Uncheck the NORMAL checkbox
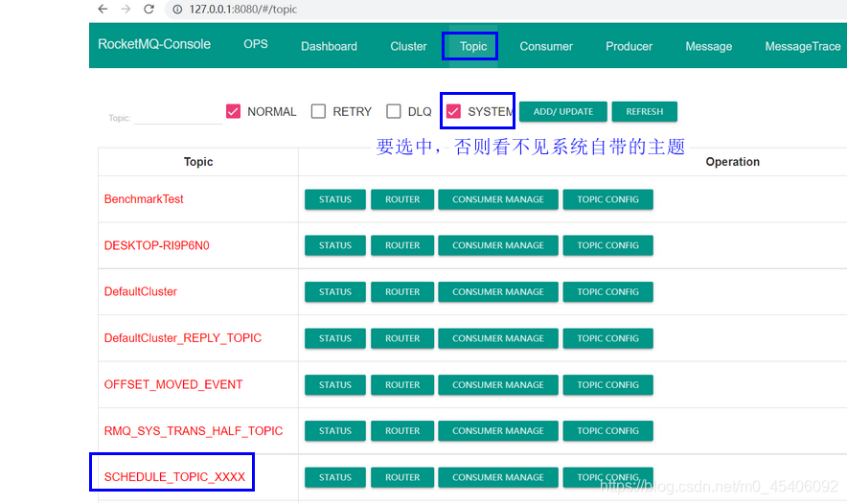Viewport: 847px width, 504px height. tap(234, 111)
